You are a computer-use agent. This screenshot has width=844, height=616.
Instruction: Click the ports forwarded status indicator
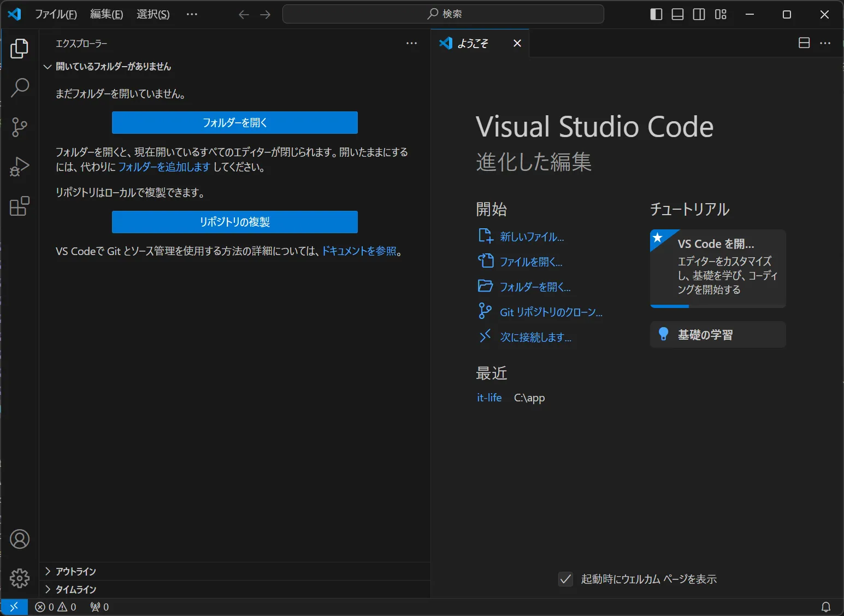[x=99, y=607]
